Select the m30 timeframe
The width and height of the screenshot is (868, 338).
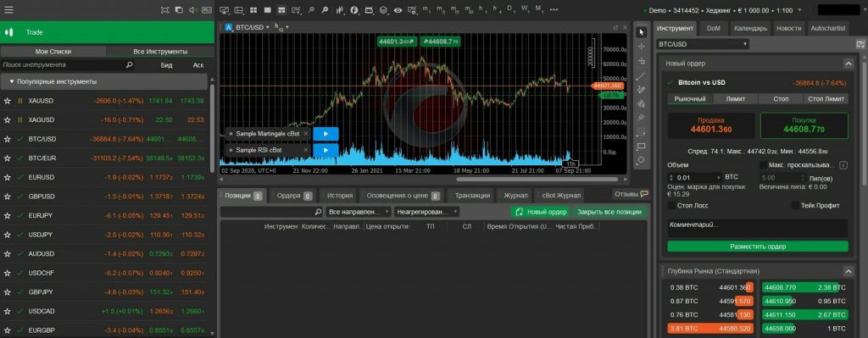[x=469, y=10]
